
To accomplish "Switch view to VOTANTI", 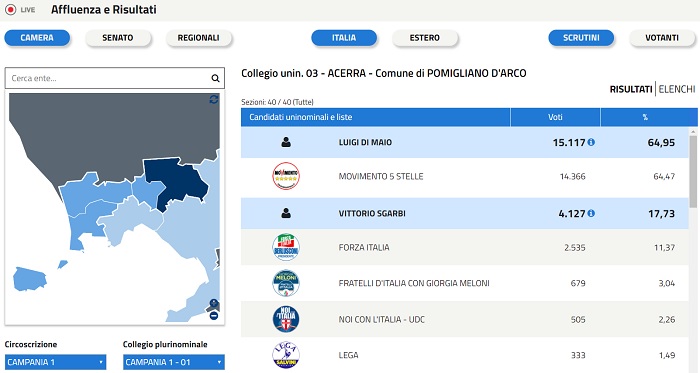I will click(x=662, y=38).
